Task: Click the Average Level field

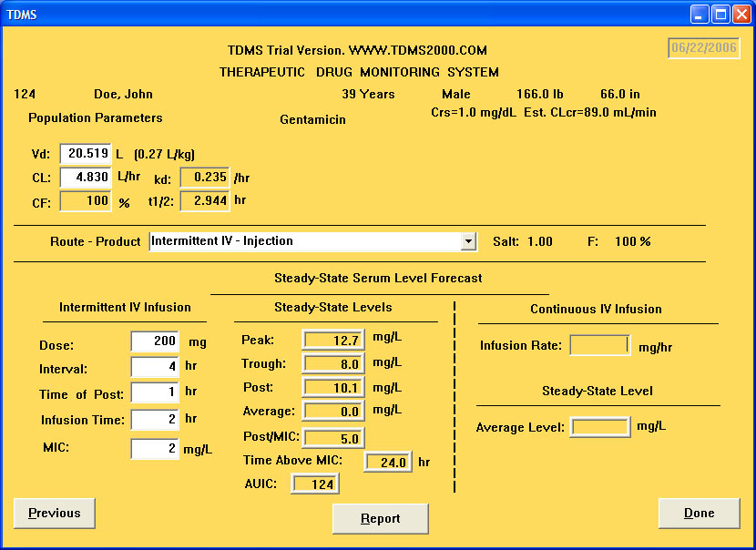Action: point(599,427)
